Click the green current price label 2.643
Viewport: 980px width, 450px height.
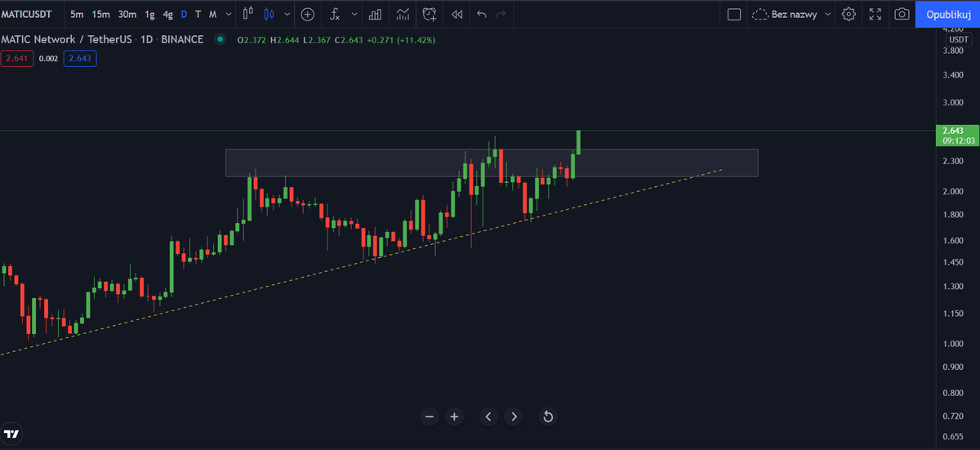pyautogui.click(x=952, y=131)
